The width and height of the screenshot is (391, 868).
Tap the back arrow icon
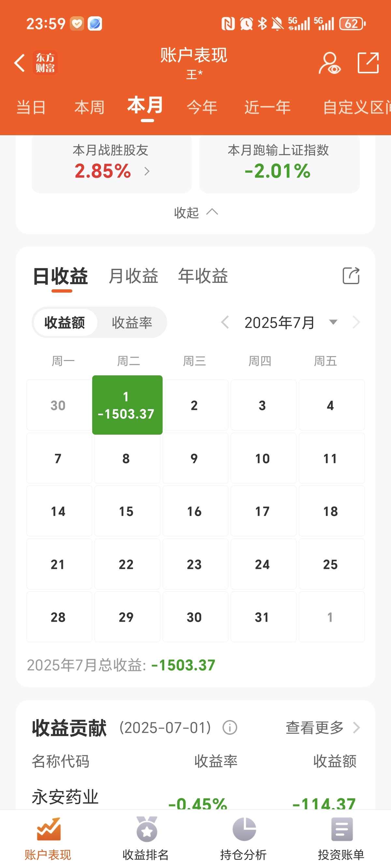20,63
